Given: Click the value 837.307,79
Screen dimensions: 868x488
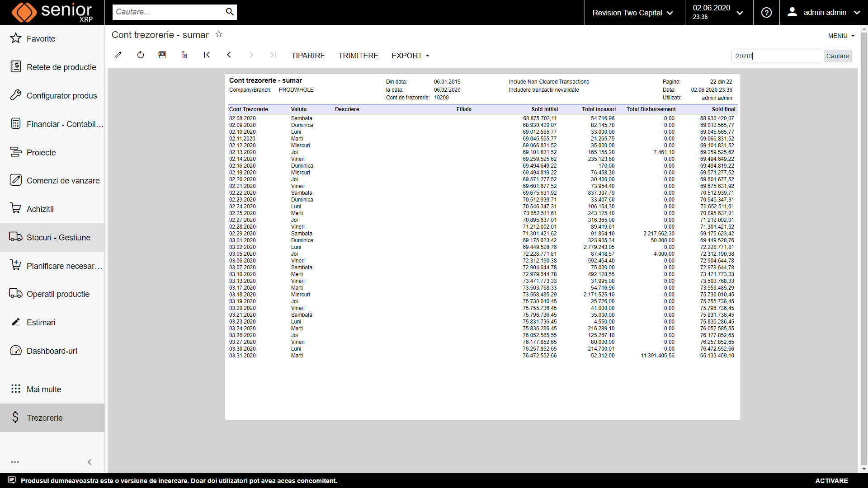Looking at the screenshot, I should (x=601, y=193).
